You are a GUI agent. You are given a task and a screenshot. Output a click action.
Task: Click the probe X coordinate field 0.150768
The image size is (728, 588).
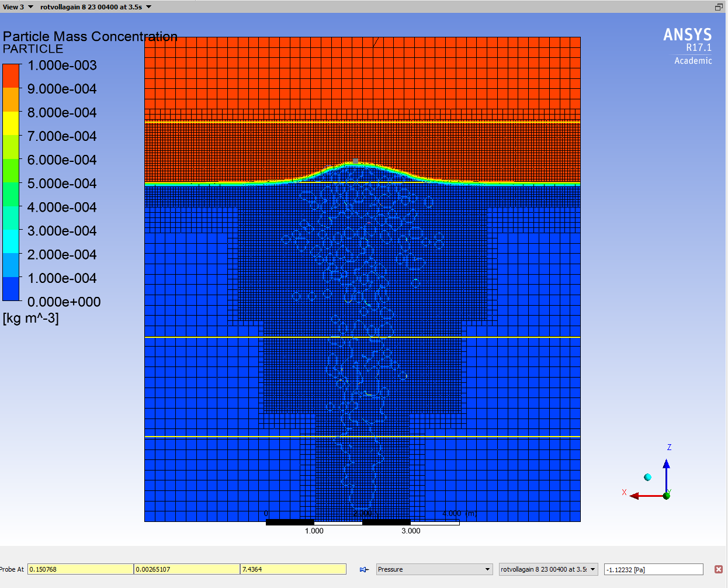click(80, 569)
